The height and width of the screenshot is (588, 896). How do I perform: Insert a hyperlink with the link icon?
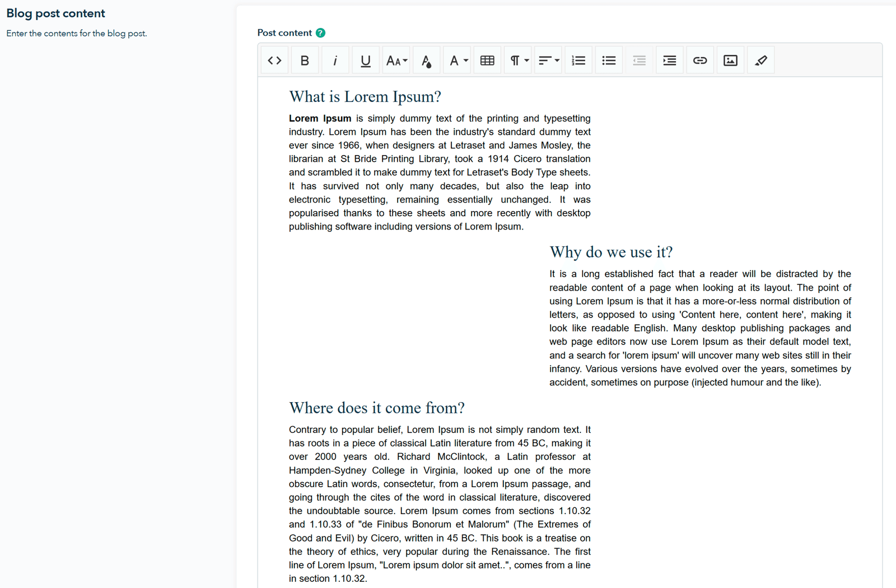point(700,60)
